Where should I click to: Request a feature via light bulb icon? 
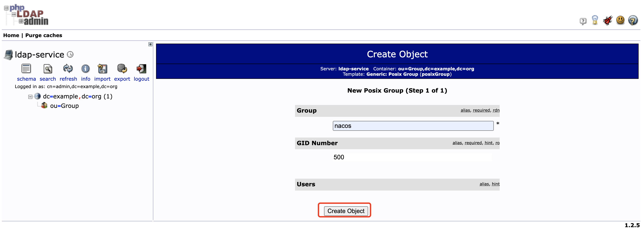click(595, 21)
